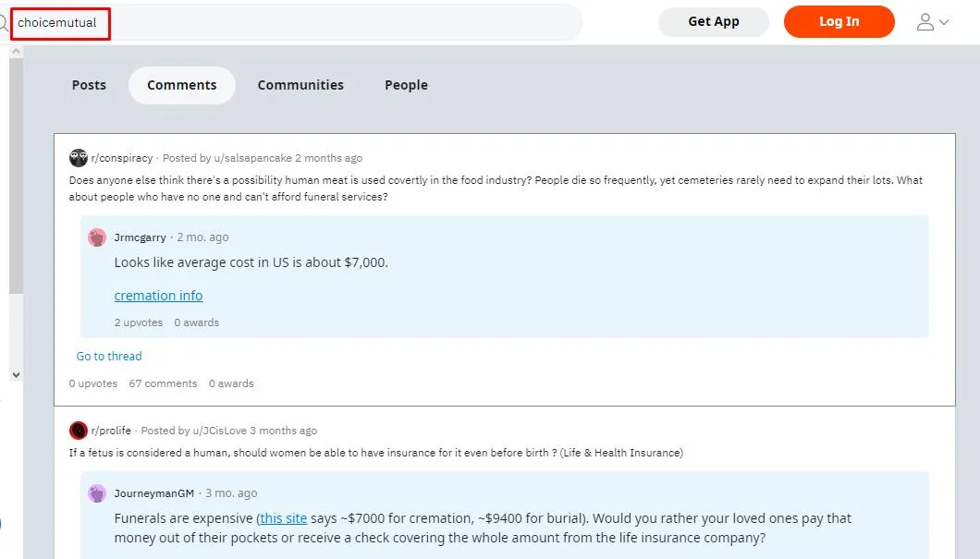Follow the Go to thread link

[x=109, y=356]
